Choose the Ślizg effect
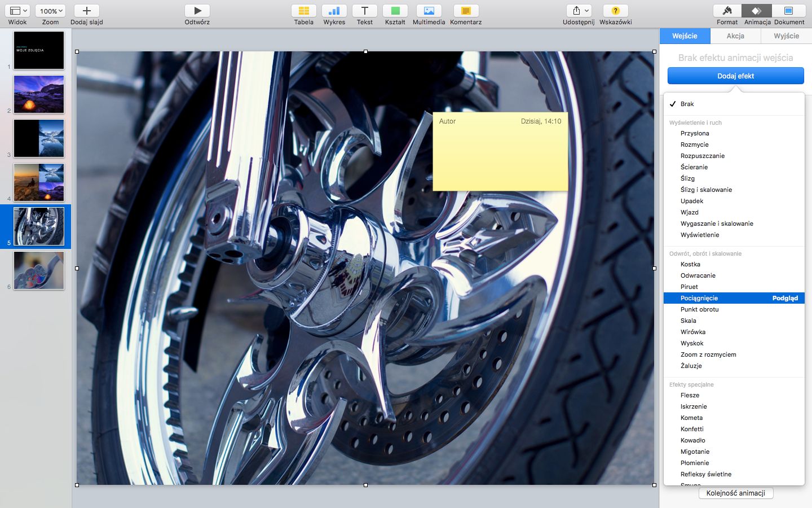 [734, 178]
